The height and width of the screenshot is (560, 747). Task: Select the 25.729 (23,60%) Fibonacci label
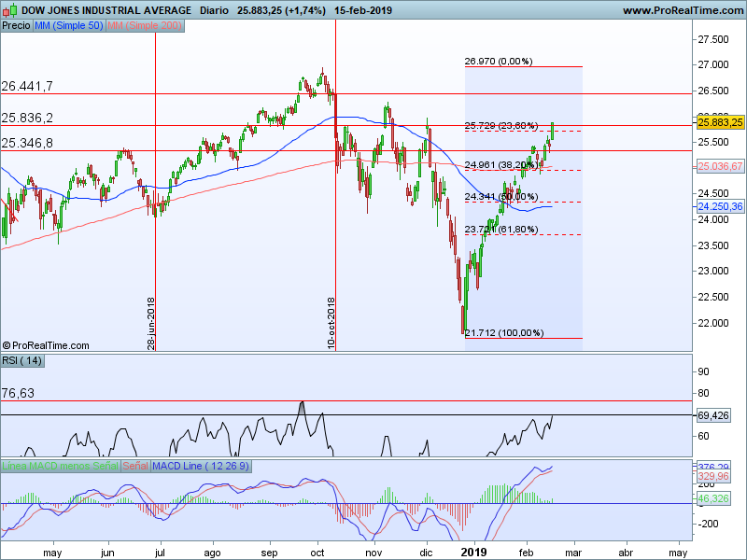coord(501,126)
